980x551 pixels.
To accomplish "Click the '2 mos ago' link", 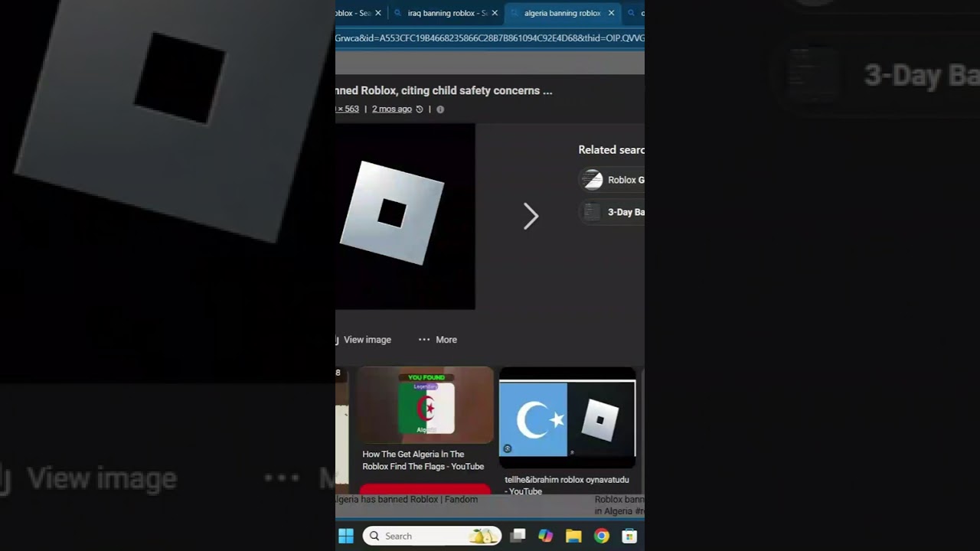I will [x=392, y=109].
